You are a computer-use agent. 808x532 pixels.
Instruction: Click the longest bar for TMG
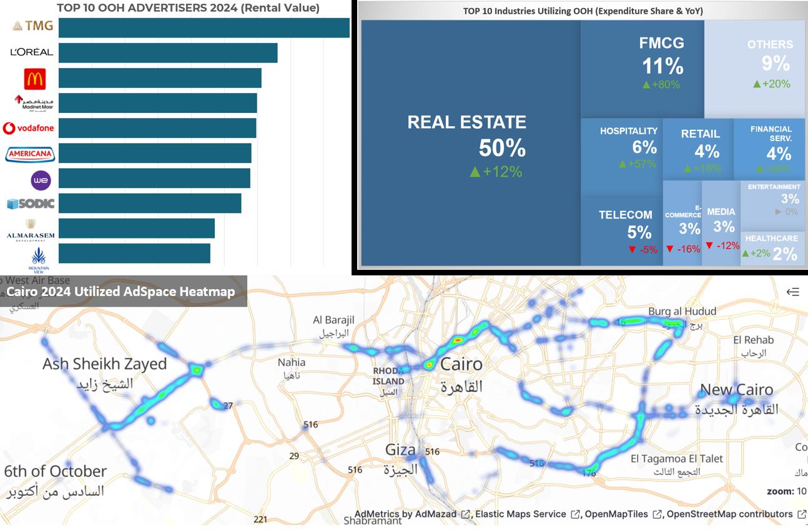click(204, 27)
